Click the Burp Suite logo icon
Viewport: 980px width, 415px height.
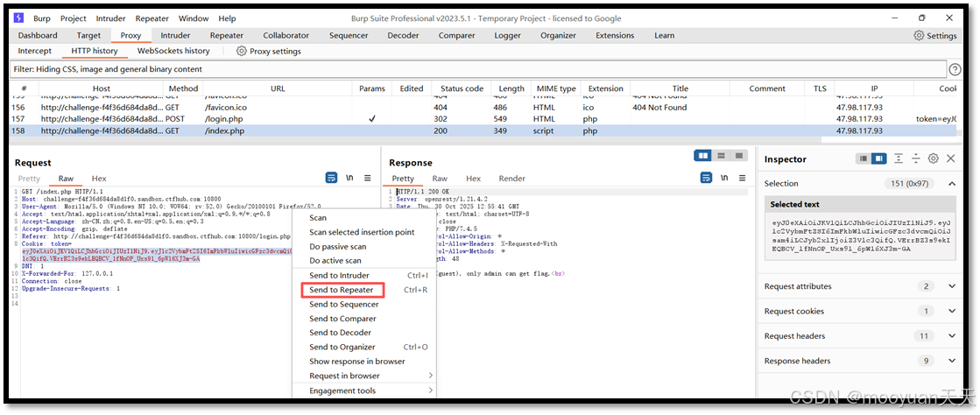pyautogui.click(x=18, y=18)
